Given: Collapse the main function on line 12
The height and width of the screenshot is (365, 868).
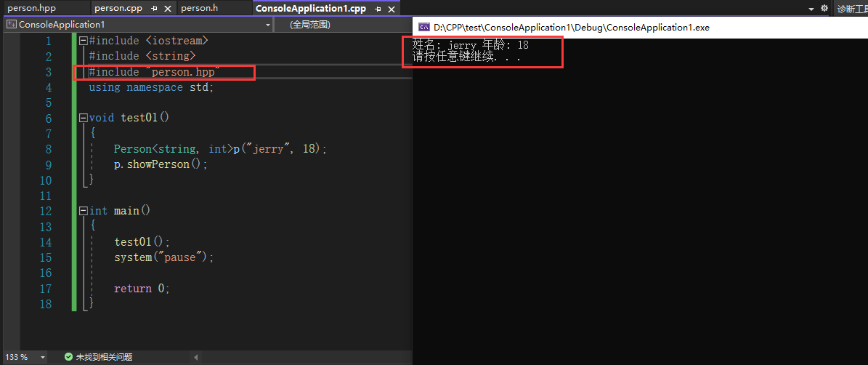Looking at the screenshot, I should click(84, 210).
